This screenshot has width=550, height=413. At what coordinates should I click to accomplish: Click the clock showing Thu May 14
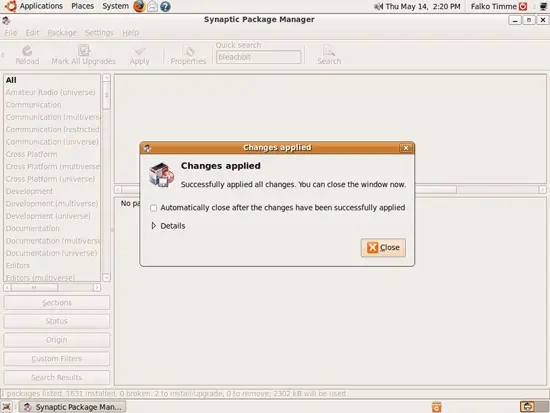[x=423, y=6]
